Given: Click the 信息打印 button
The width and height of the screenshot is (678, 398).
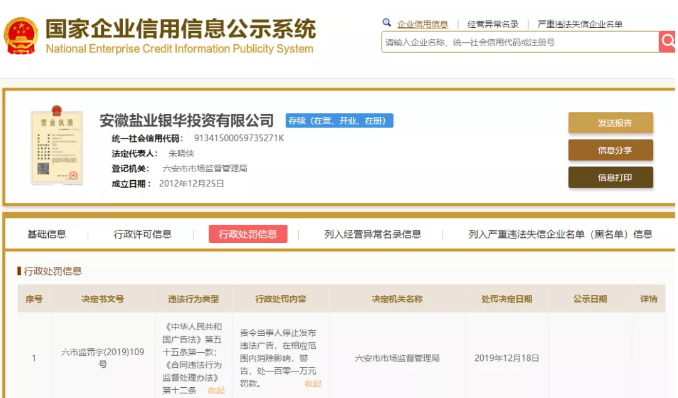Looking at the screenshot, I should click(x=611, y=177).
